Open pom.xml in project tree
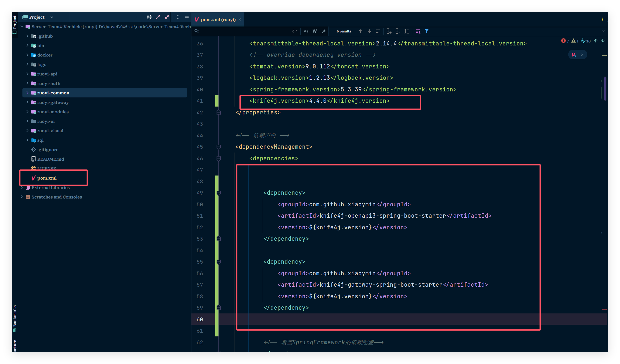The image size is (620, 364). click(x=47, y=178)
